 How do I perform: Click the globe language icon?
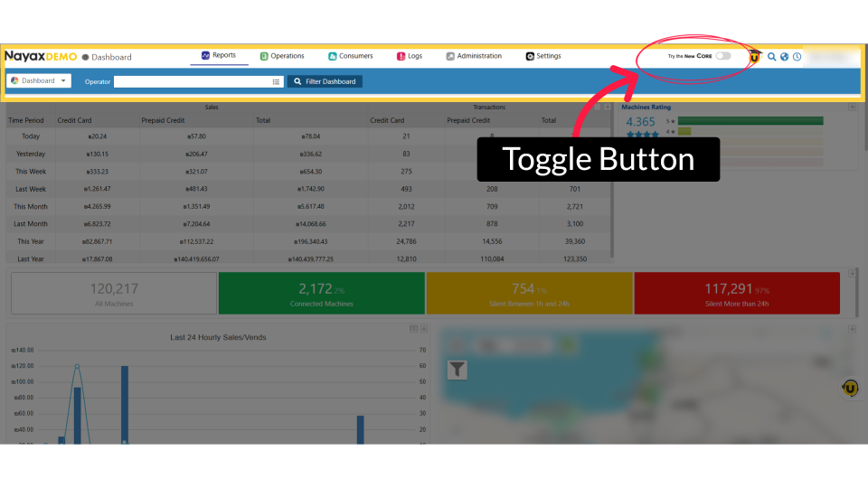click(x=784, y=57)
